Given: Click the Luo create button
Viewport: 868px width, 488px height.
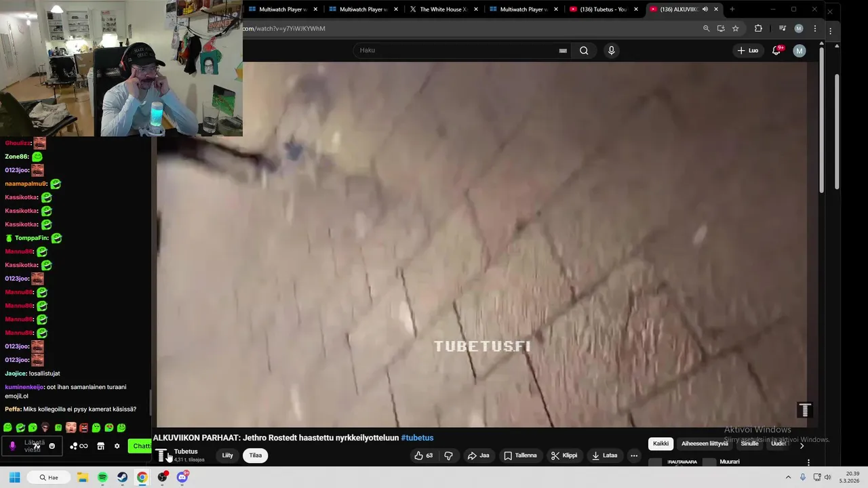Looking at the screenshot, I should [x=748, y=50].
